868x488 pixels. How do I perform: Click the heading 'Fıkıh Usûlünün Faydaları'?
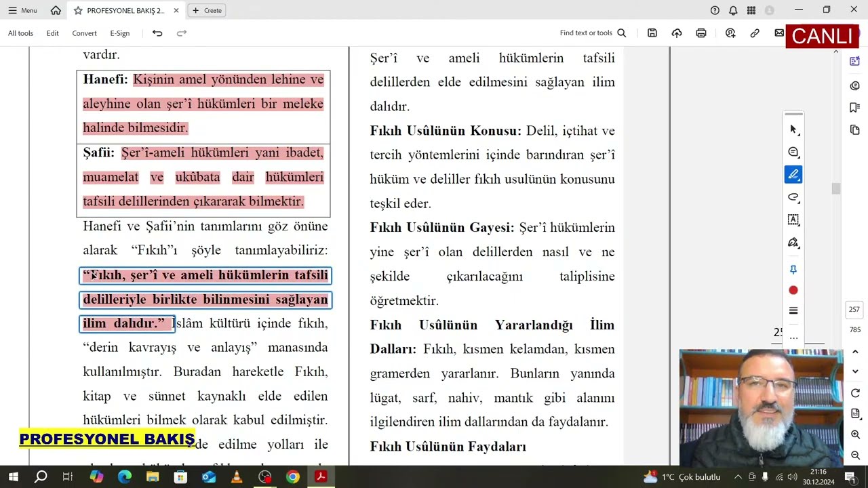(x=448, y=447)
